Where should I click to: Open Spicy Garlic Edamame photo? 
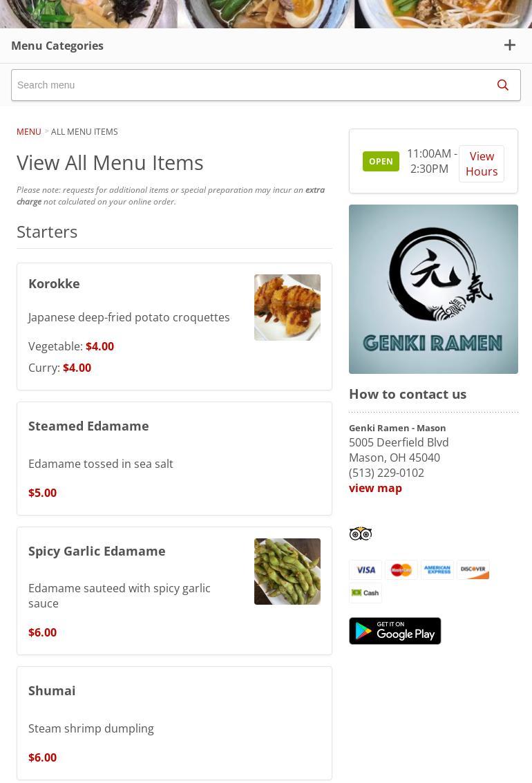point(287,572)
